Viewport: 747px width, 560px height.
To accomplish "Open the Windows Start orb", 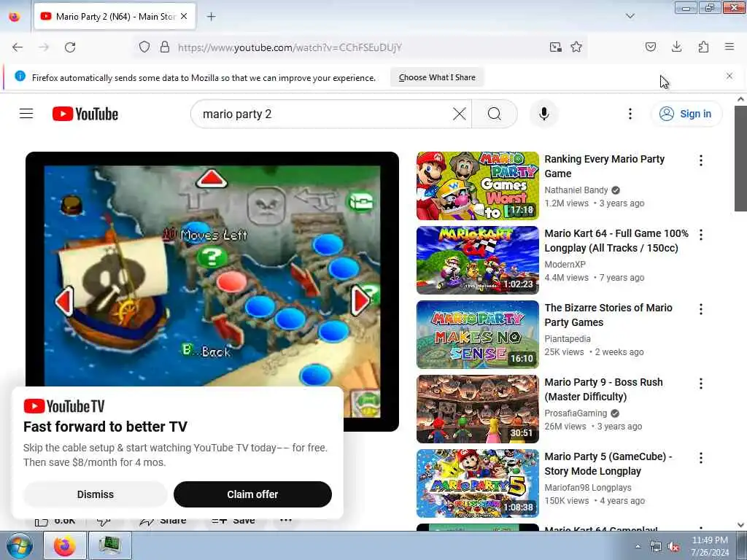I will tap(20, 545).
